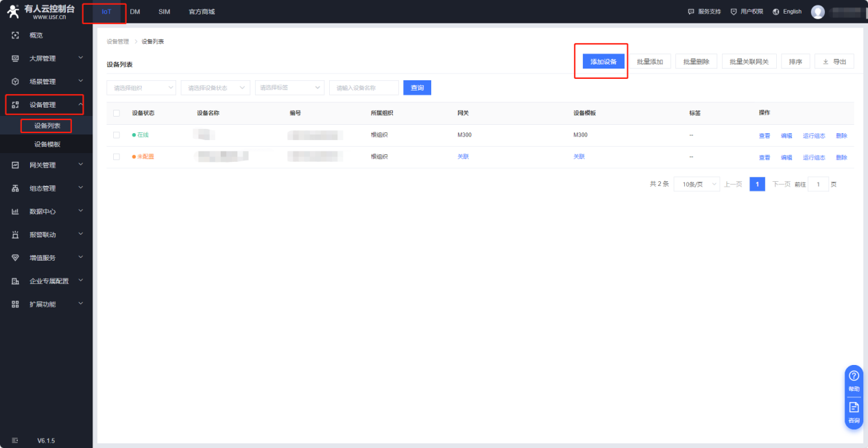Open 设备模板 in the sidebar submenu
This screenshot has width=868, height=448.
tap(47, 144)
